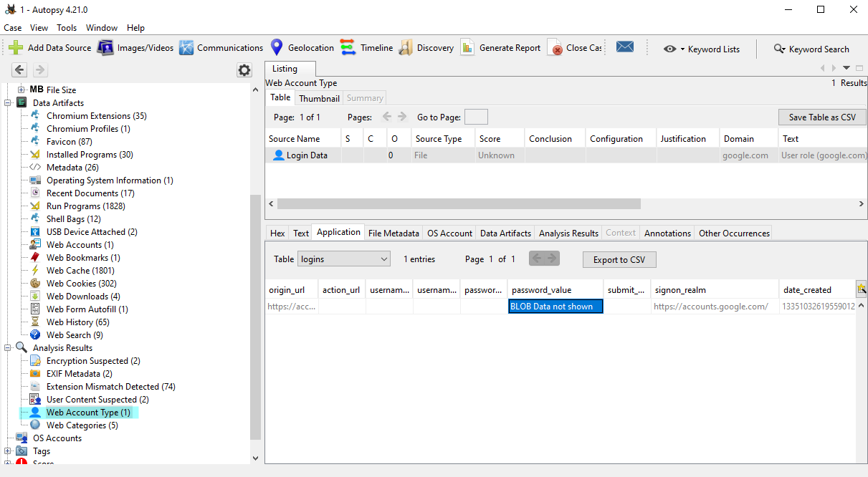Screen dimensions: 868x477
Task: Open the logins table dropdown
Action: 343,259
